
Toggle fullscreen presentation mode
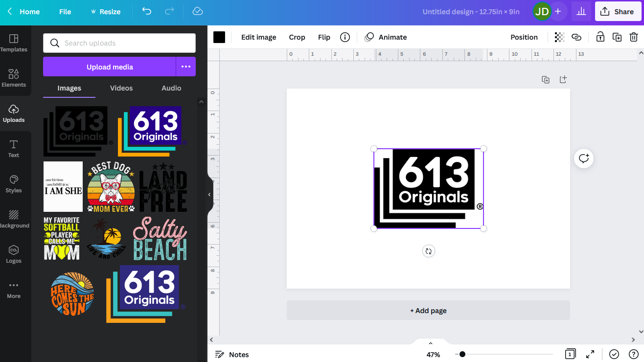click(590, 354)
